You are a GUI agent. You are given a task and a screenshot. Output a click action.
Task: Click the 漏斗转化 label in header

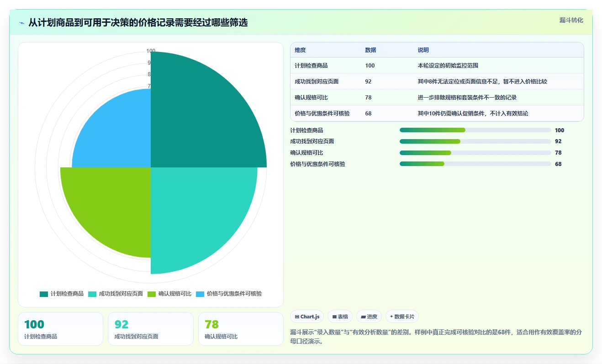point(571,20)
